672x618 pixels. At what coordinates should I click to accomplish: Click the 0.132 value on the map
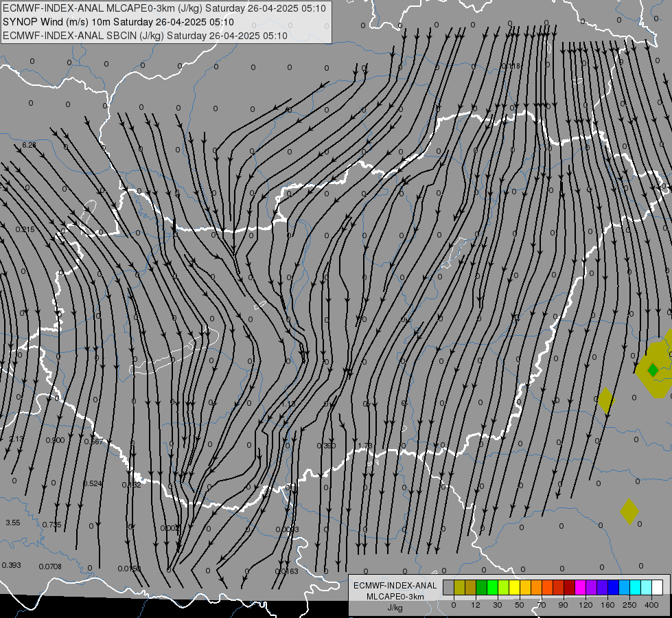[x=131, y=485]
